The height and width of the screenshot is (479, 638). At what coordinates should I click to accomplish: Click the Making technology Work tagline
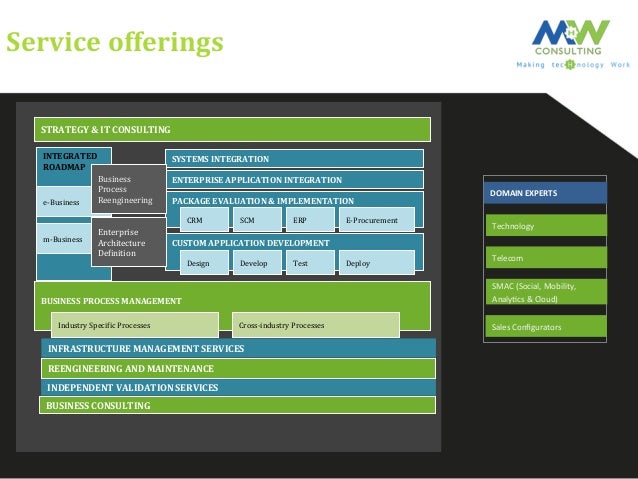pyautogui.click(x=573, y=65)
